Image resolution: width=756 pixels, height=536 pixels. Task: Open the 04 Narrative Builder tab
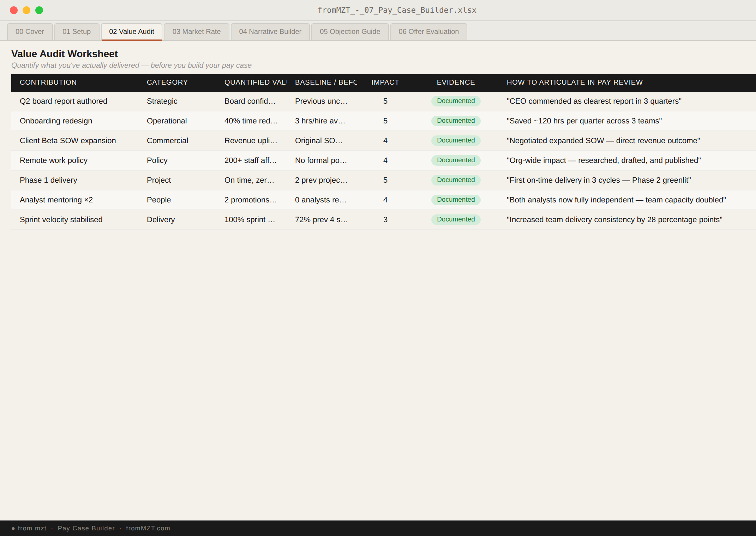pos(270,32)
